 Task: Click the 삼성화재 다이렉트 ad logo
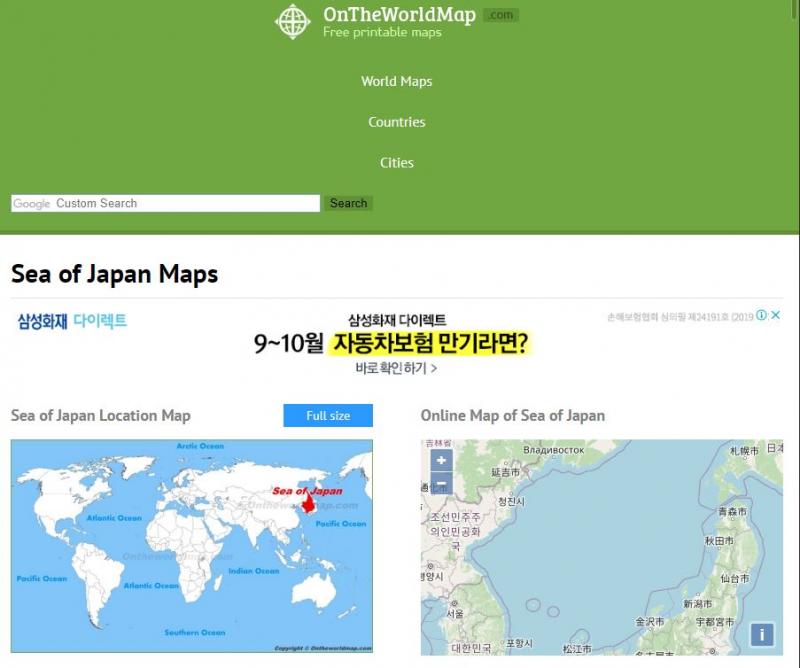tap(72, 321)
